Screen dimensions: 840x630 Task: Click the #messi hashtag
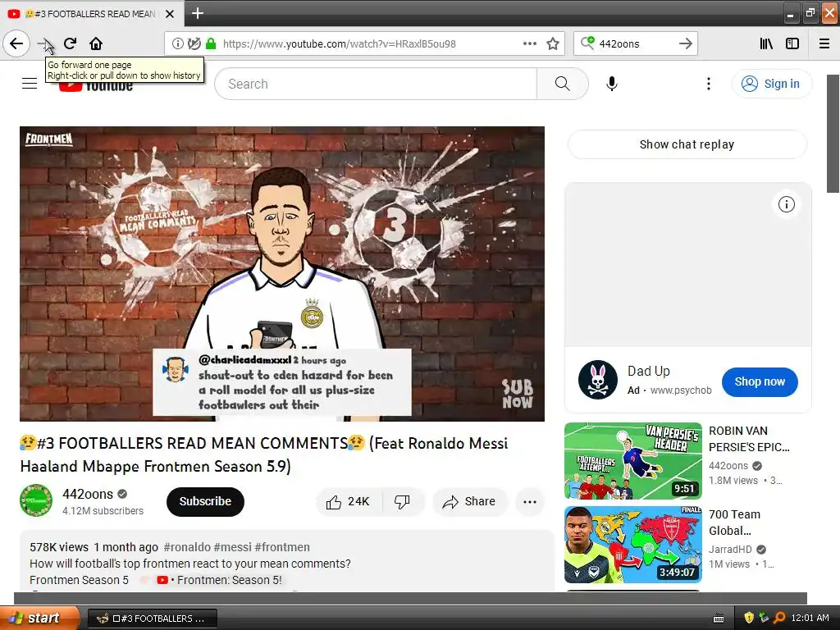(x=232, y=547)
